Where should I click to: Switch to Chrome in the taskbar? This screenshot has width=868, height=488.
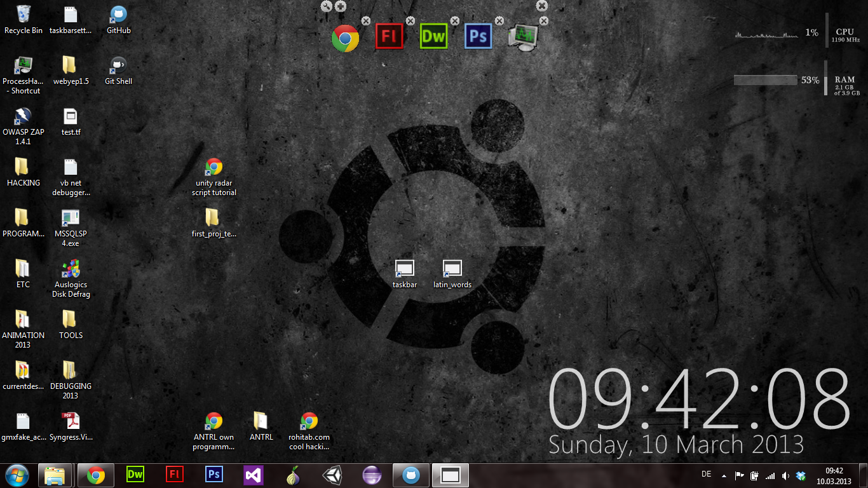[x=96, y=475]
